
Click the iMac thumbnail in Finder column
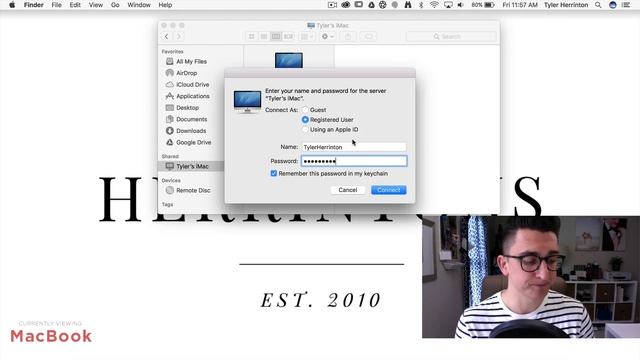(x=289, y=60)
